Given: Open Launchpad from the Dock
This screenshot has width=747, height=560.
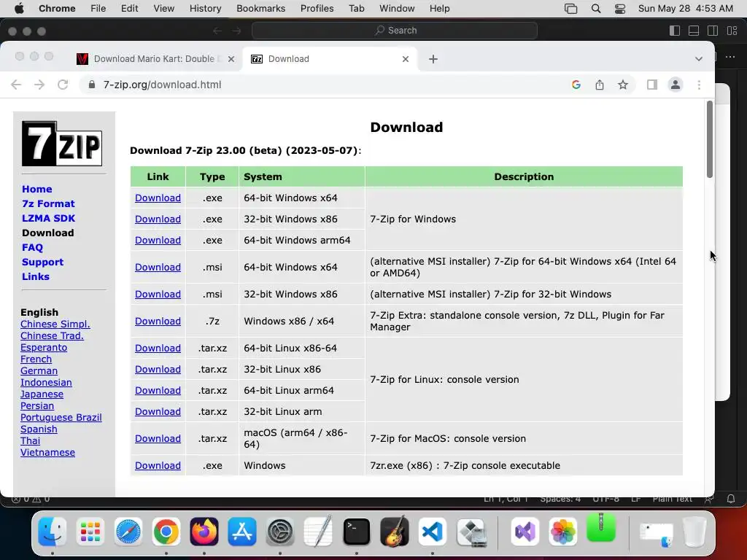Looking at the screenshot, I should (x=90, y=532).
